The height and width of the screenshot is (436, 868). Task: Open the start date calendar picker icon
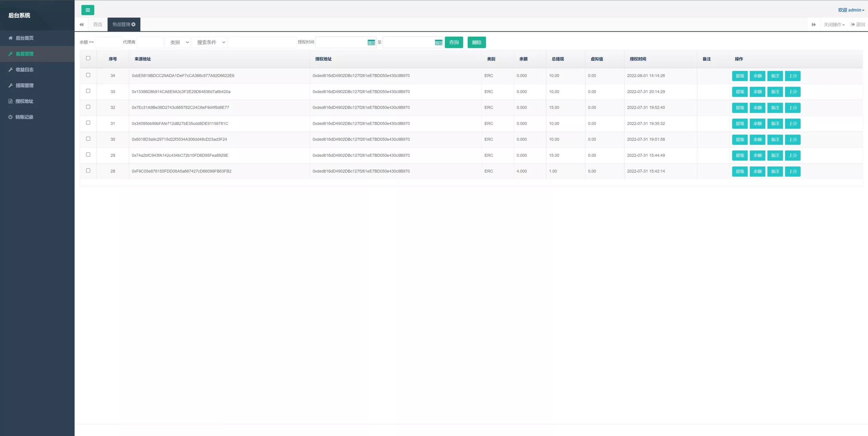coord(371,42)
